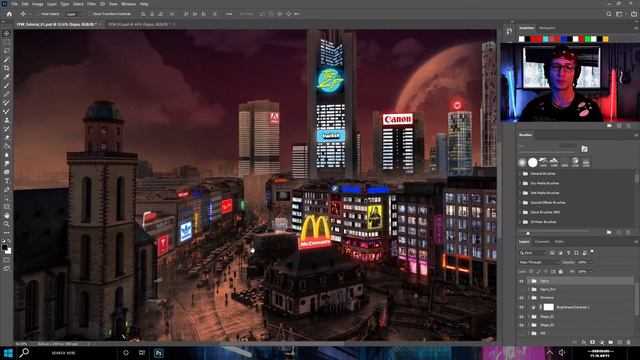
Task: Select the Crop tool
Action: pos(7,68)
